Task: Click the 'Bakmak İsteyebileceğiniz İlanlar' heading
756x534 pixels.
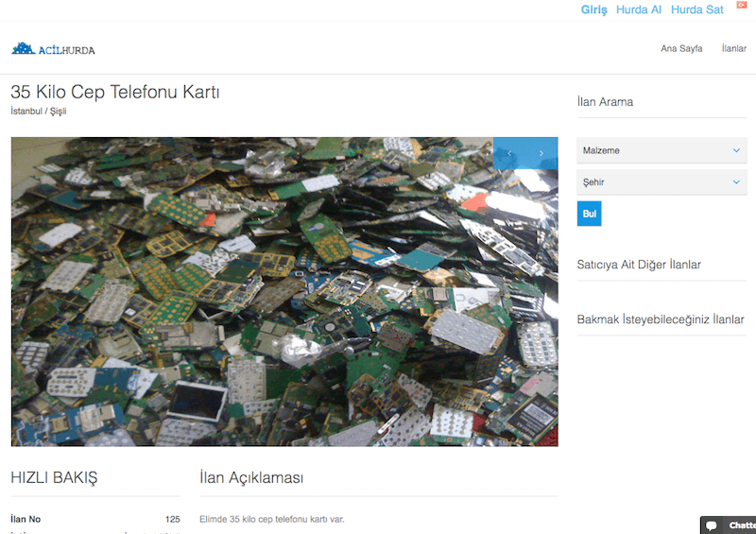Action: (x=660, y=319)
